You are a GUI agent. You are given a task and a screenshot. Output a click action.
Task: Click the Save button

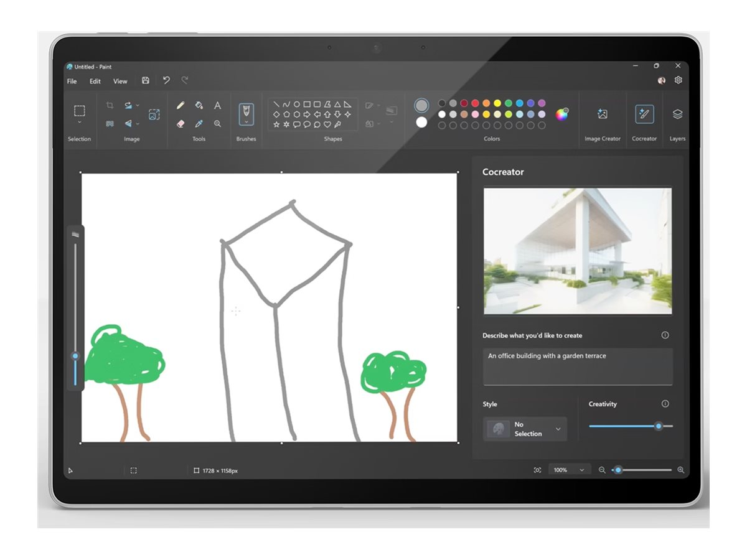pos(145,80)
